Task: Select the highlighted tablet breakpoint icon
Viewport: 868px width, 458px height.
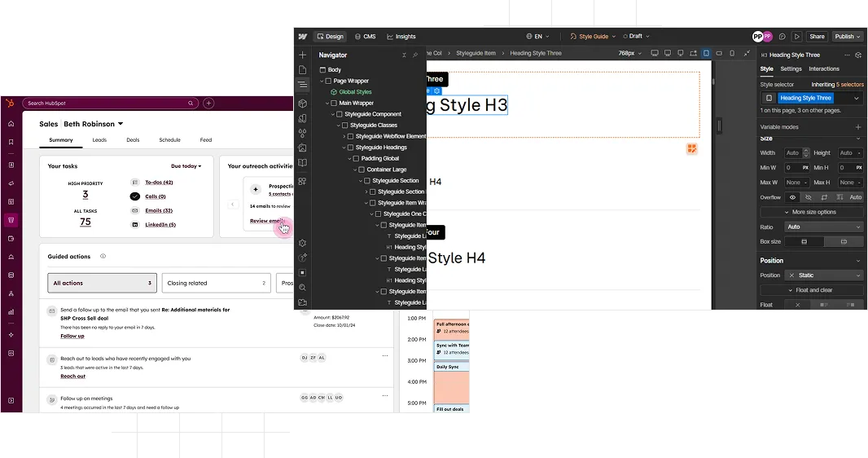Action: pyautogui.click(x=706, y=53)
